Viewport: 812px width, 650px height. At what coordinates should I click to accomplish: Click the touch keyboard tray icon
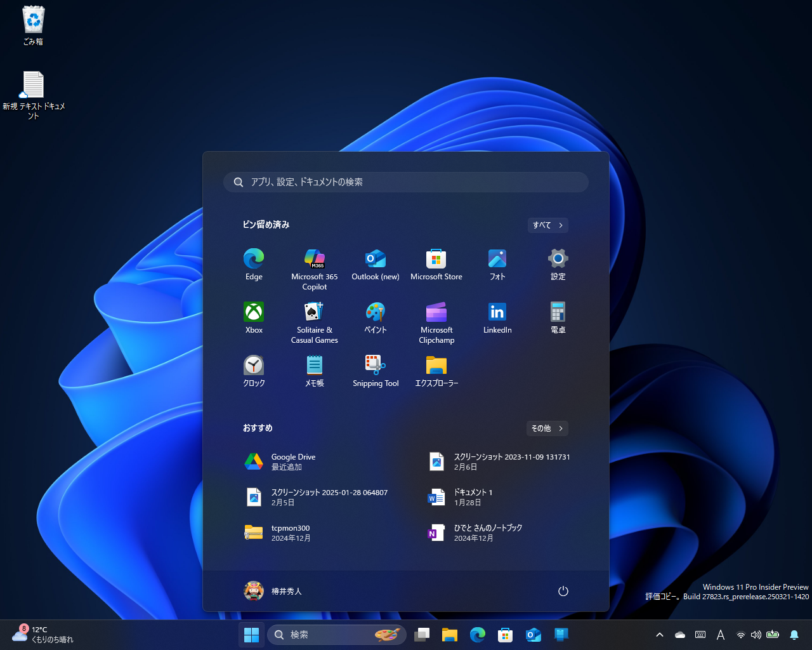700,635
